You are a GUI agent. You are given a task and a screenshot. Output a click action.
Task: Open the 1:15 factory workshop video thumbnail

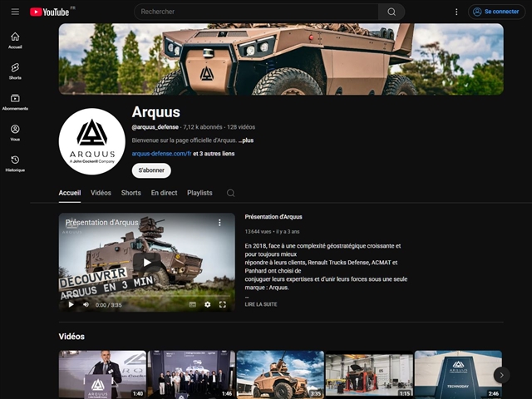pos(369,375)
